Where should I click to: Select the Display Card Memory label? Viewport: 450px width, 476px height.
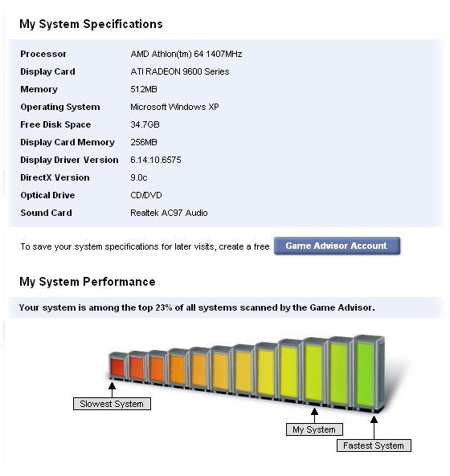[67, 142]
